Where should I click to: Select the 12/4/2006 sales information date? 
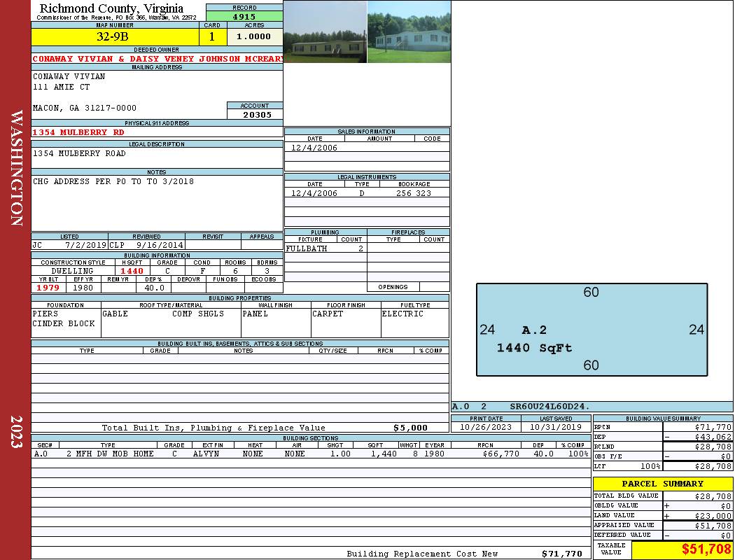pyautogui.click(x=314, y=148)
